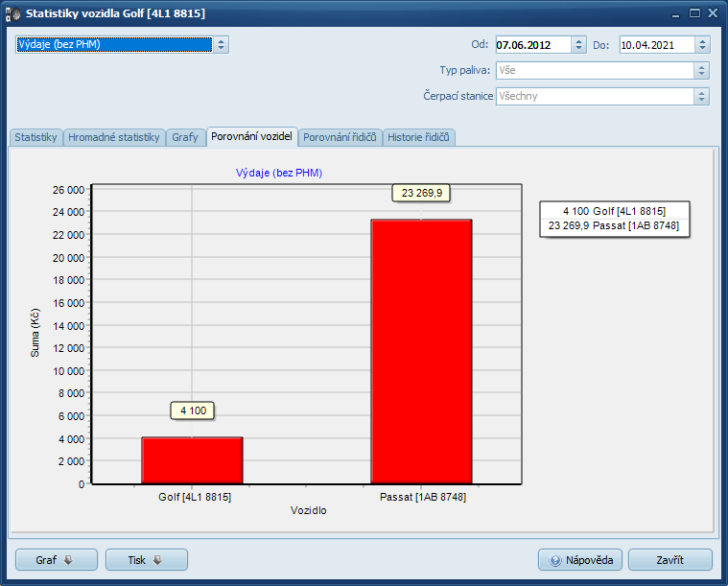This screenshot has width=728, height=586.
Task: Expand the Čerpací stanice dropdown arrow
Action: click(x=701, y=97)
